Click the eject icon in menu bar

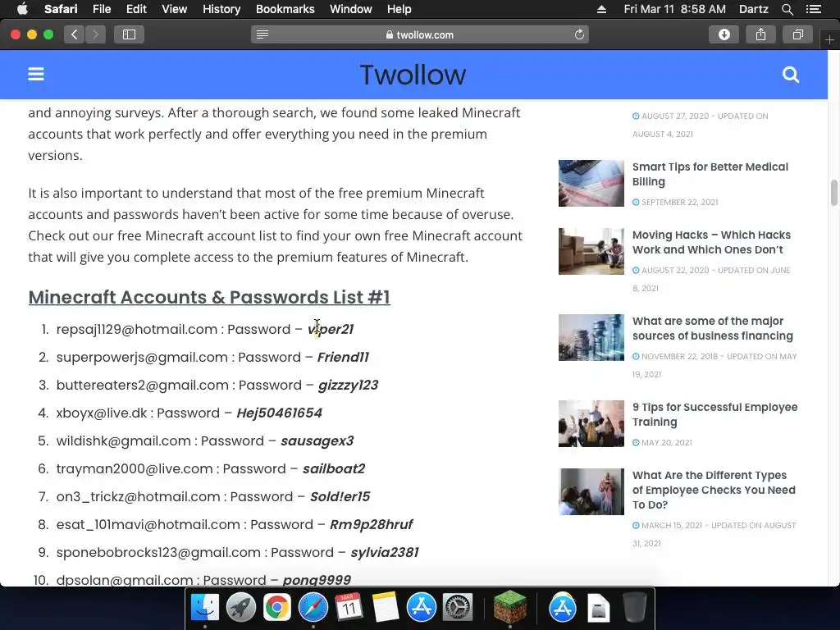coord(601,9)
